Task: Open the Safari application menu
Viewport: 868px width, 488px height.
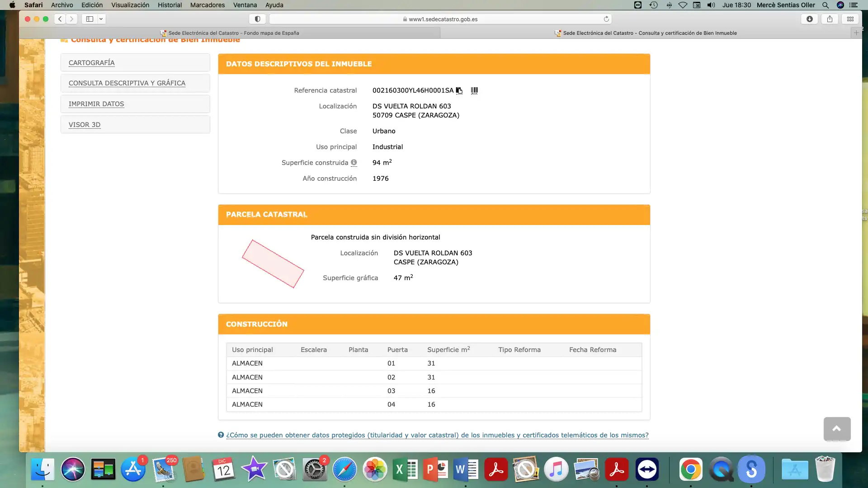Action: point(33,5)
